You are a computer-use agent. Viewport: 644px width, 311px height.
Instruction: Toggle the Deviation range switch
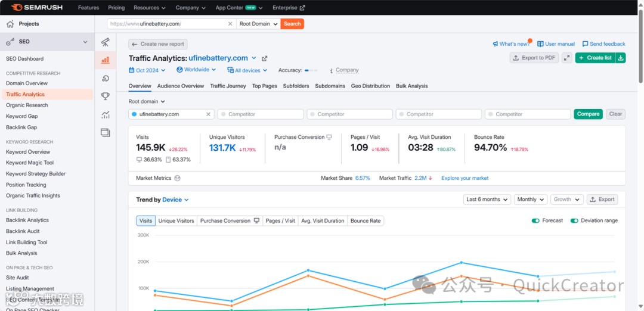(x=574, y=220)
